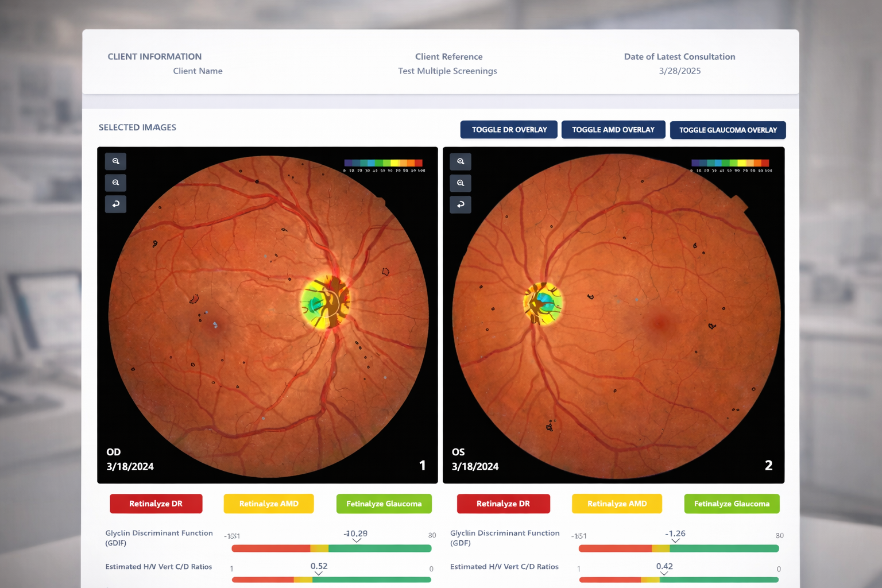The height and width of the screenshot is (588, 882).
Task: Toggle the AMD overlay
Action: click(613, 129)
